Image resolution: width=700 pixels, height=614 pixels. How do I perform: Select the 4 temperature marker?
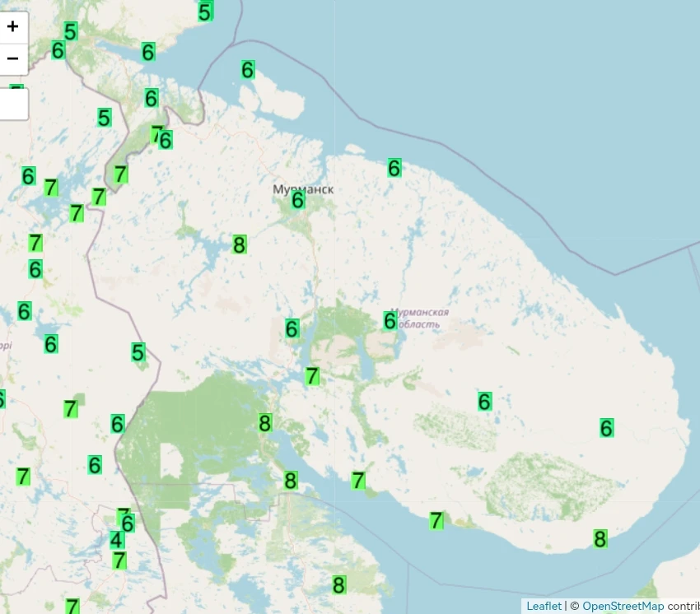click(116, 540)
